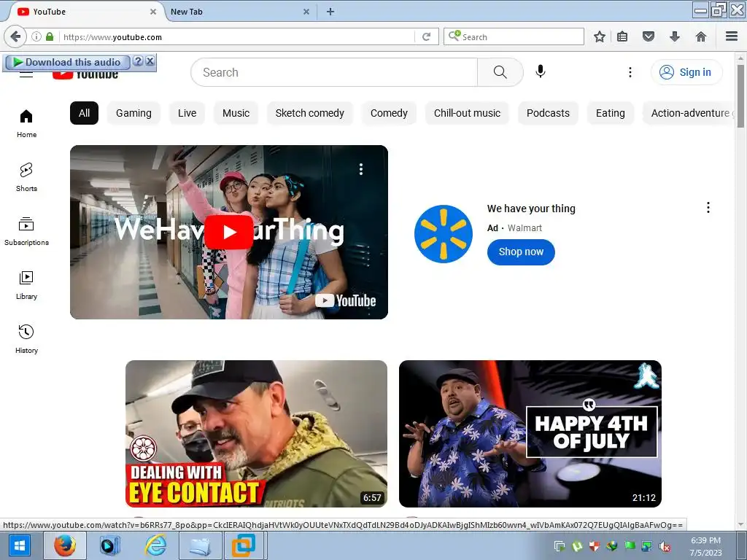Select the Chill-out music chip
This screenshot has height=560, width=747.
pyautogui.click(x=468, y=113)
